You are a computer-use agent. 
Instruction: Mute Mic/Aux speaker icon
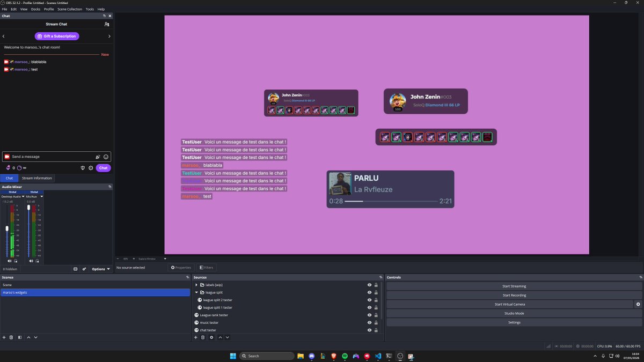31,261
